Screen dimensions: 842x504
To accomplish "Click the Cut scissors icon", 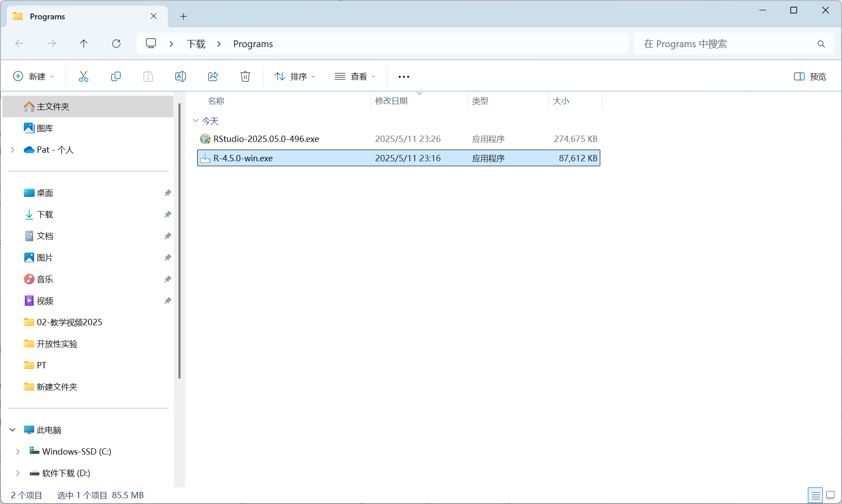I will pyautogui.click(x=84, y=76).
